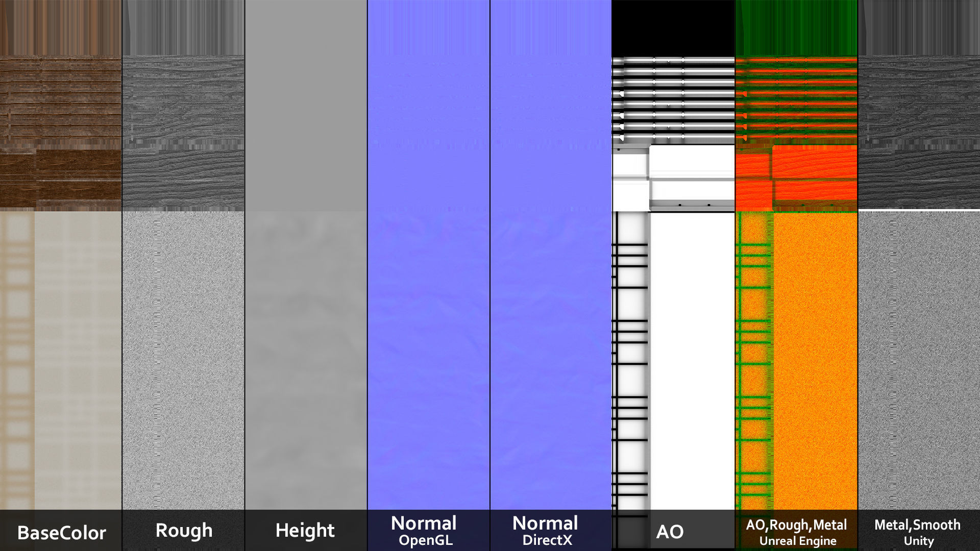The height and width of the screenshot is (551, 980).
Task: Click the gray wood grain Rough map
Action: pos(184,128)
